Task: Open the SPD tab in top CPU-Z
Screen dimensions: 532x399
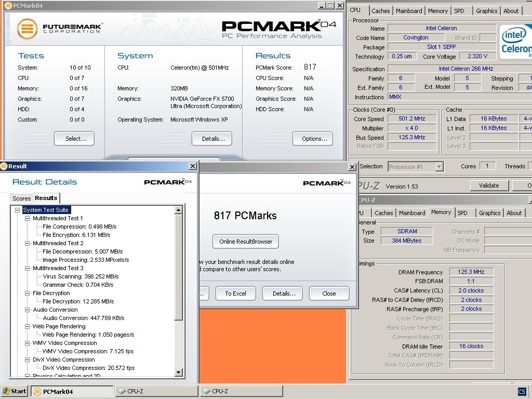Action: pyautogui.click(x=459, y=11)
